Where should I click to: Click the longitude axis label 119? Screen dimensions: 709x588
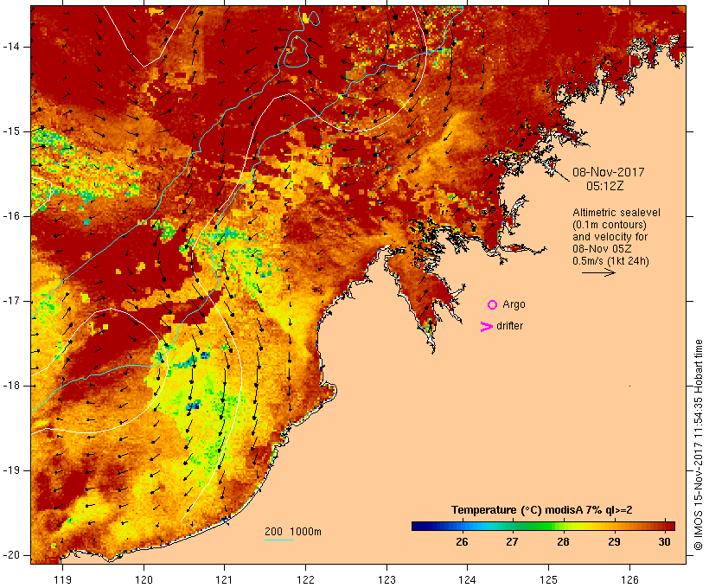[62, 580]
